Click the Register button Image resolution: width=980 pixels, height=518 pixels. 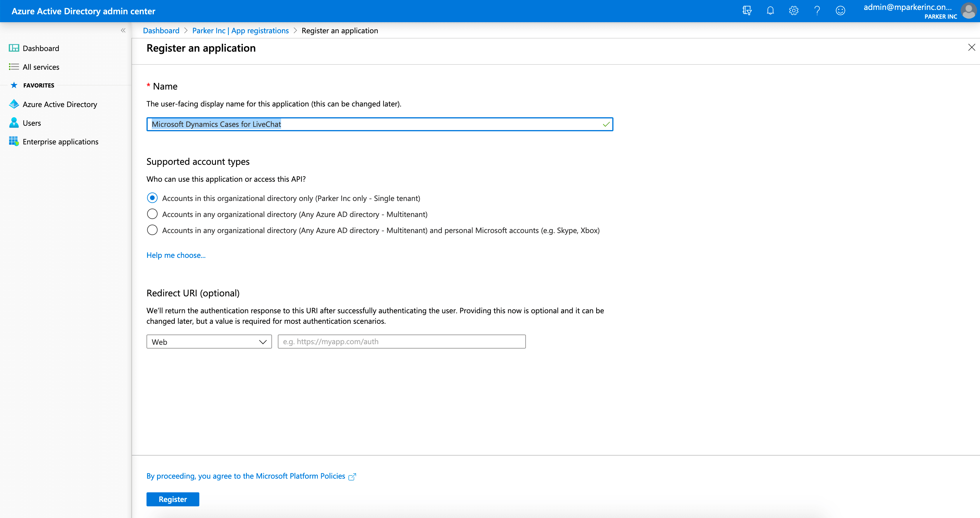pos(173,499)
